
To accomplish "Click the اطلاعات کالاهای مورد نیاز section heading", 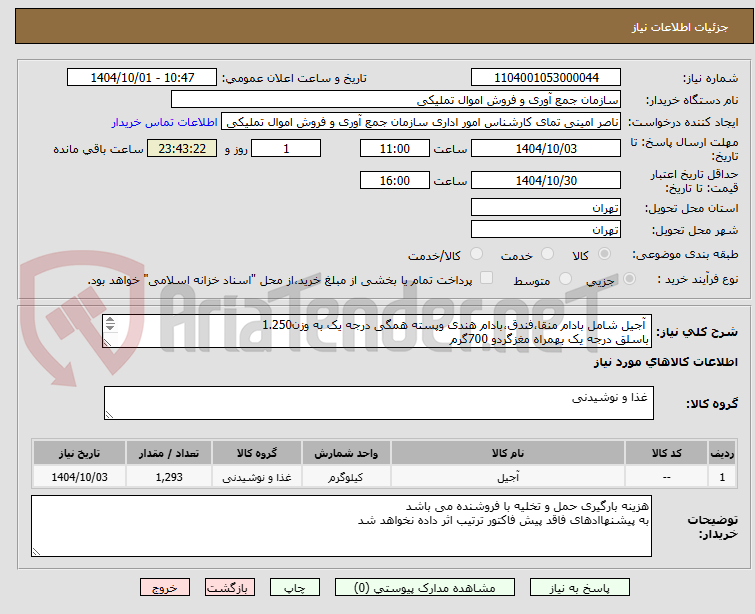I will coord(665,362).
